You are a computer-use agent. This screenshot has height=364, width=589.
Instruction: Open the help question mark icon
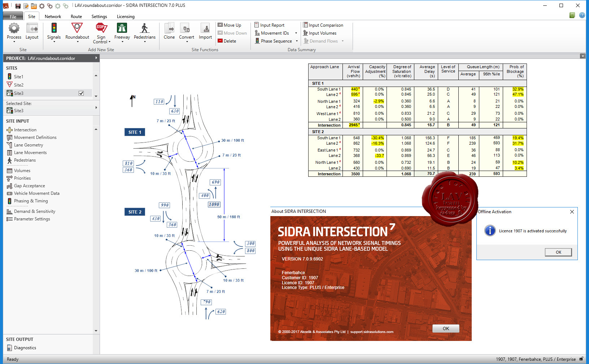582,15
